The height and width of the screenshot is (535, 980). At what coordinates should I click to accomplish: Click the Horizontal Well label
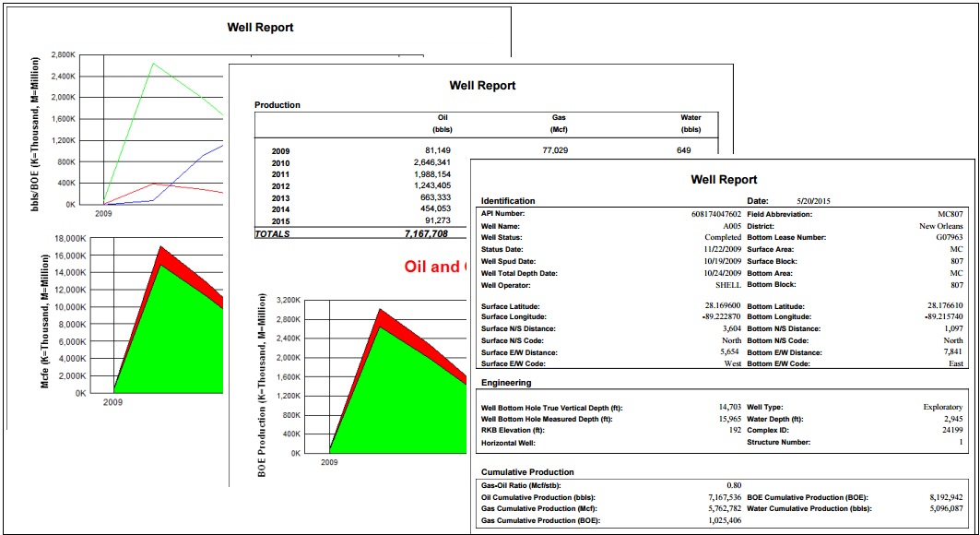coord(508,443)
